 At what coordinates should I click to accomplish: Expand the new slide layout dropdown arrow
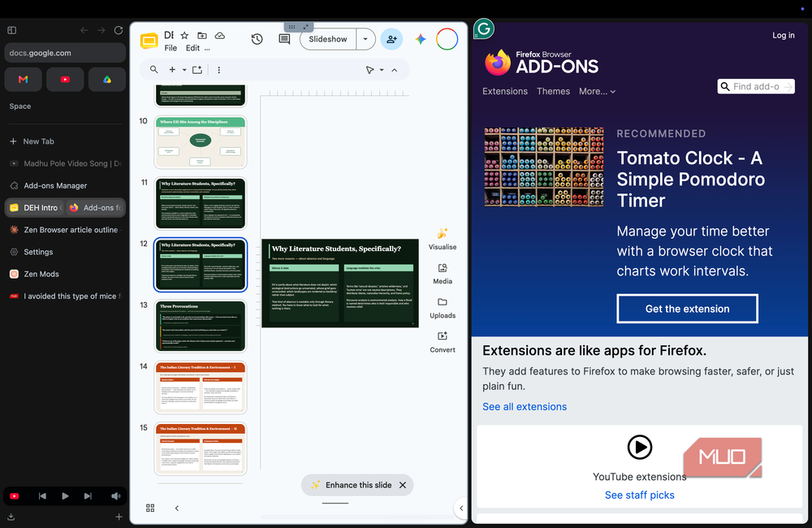[x=184, y=69]
